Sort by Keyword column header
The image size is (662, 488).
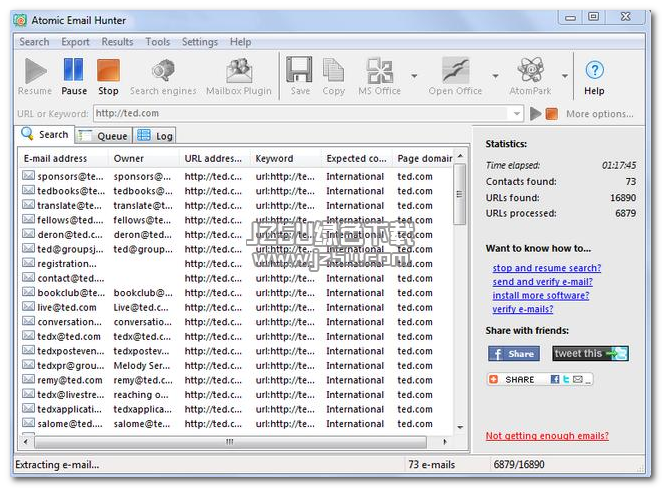pos(286,159)
